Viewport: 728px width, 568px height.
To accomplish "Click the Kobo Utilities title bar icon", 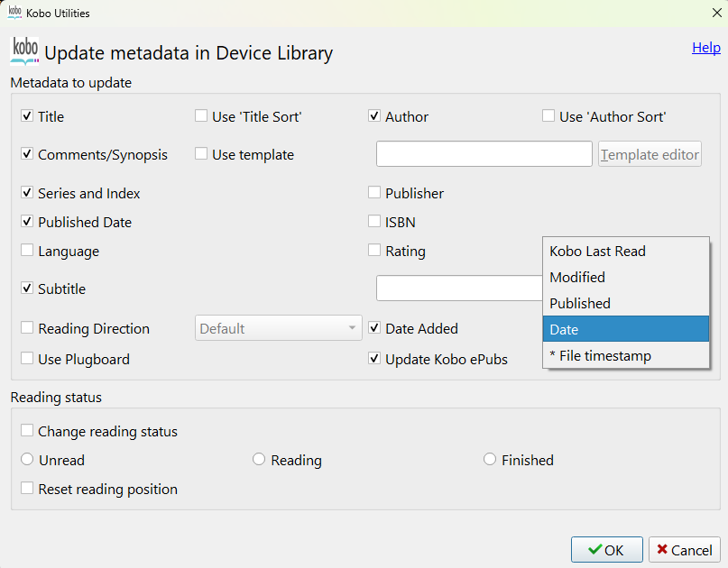I will (14, 12).
